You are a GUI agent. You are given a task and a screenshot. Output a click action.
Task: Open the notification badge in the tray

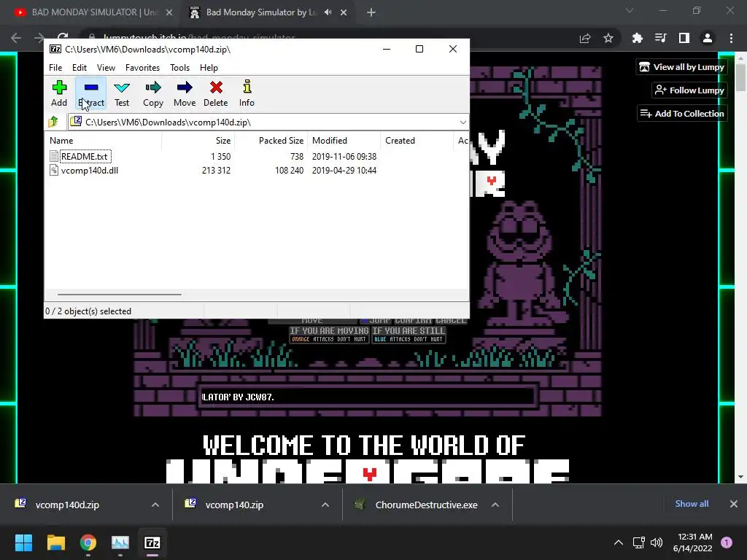pyautogui.click(x=727, y=542)
